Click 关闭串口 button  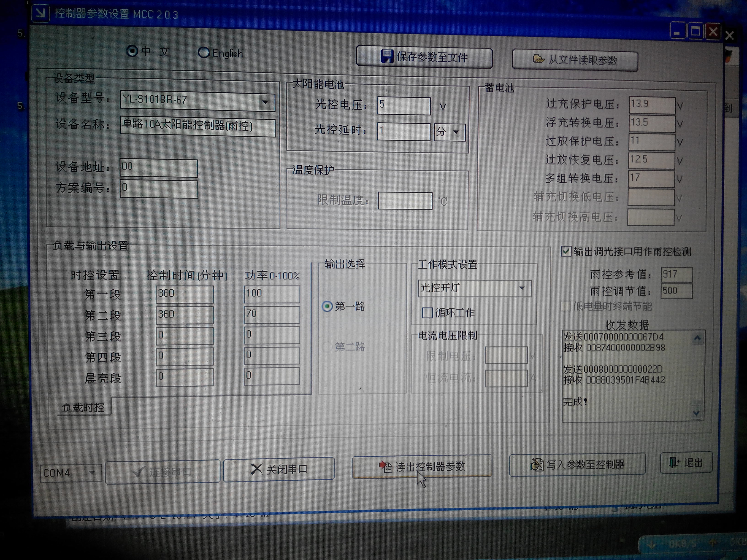coord(279,469)
